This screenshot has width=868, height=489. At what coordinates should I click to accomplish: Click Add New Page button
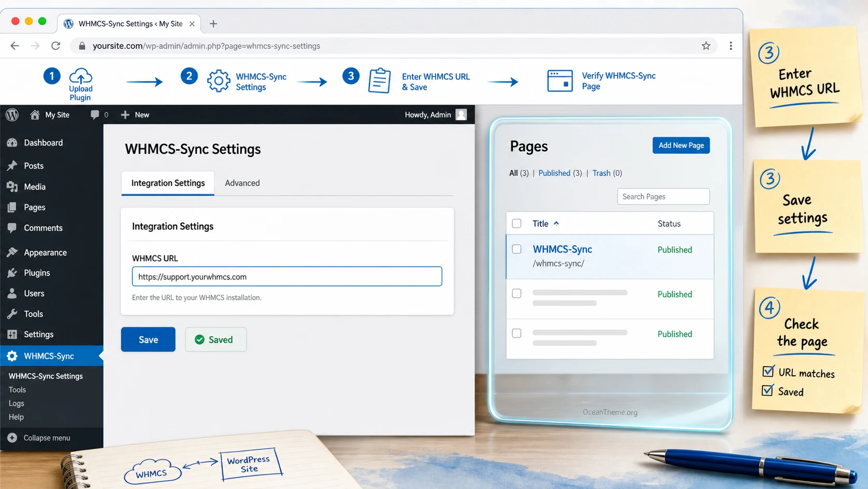coord(681,146)
